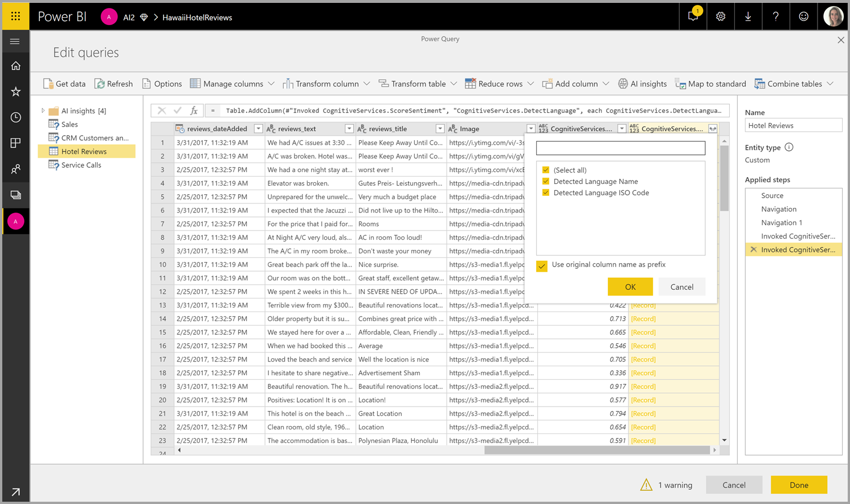Expand the AI insights folder
The image size is (850, 504).
click(43, 110)
